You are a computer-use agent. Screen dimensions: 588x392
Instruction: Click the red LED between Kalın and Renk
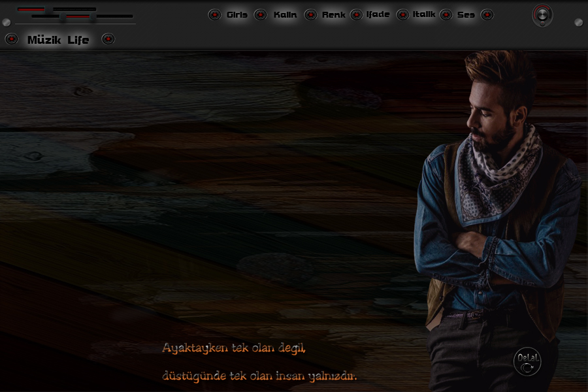tap(310, 15)
